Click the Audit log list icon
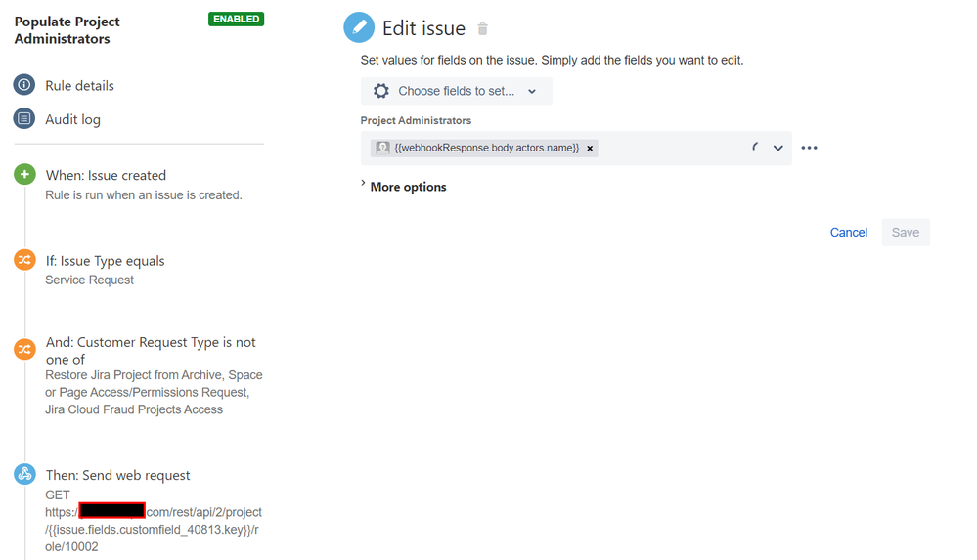The height and width of the screenshot is (560, 977). tap(24, 118)
